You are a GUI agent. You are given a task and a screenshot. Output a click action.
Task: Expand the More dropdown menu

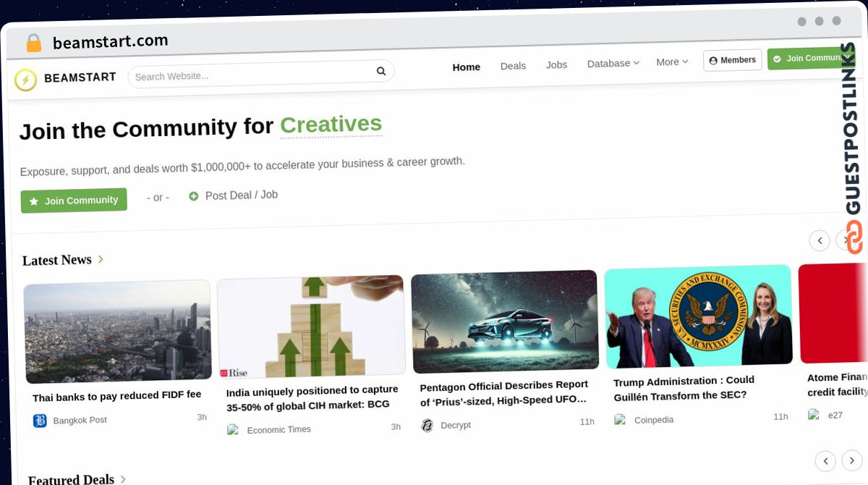tap(672, 62)
